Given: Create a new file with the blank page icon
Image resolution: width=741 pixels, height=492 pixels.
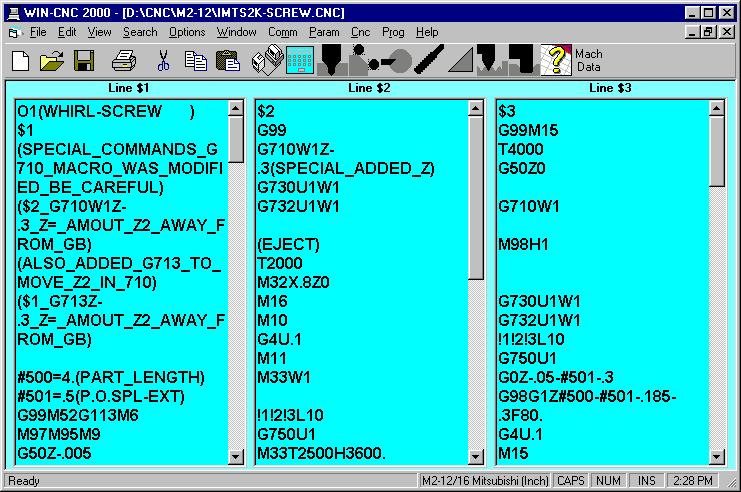Looking at the screenshot, I should tap(20, 61).
